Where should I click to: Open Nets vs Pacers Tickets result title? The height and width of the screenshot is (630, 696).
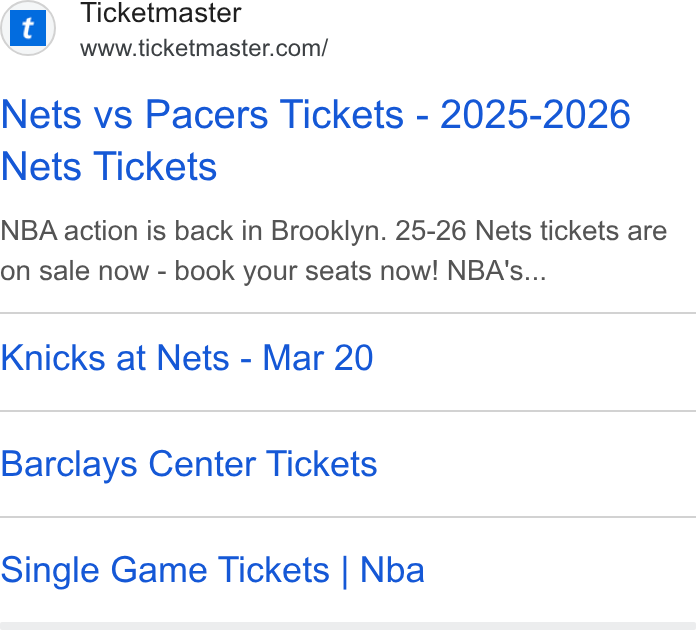pyautogui.click(x=316, y=140)
